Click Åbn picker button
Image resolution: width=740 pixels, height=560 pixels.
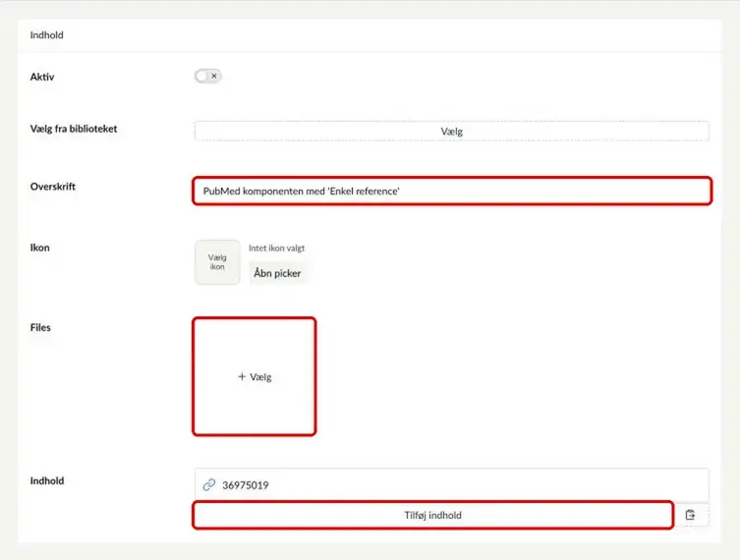pos(277,273)
